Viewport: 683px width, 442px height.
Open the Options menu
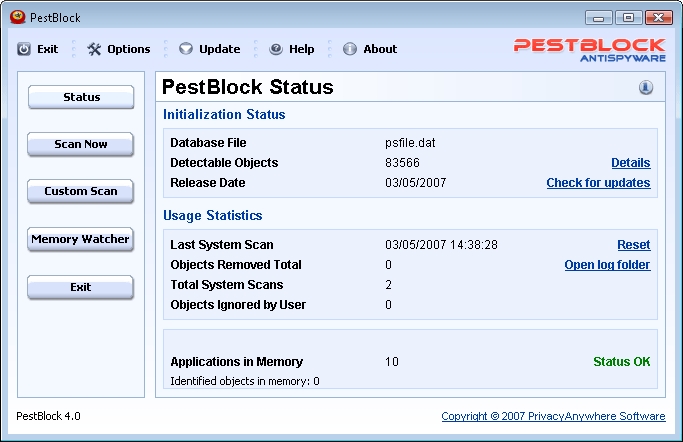click(x=128, y=49)
